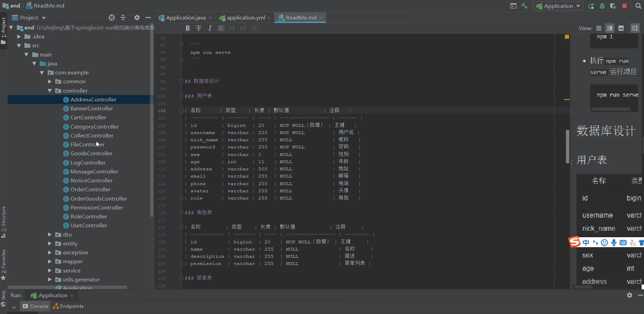The height and width of the screenshot is (314, 644).
Task: Expand the .idea folder
Action: (x=19, y=36)
